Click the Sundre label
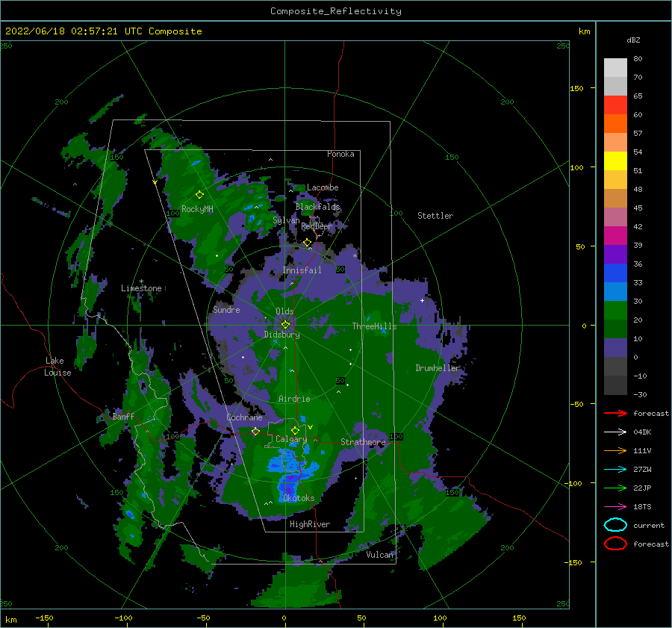The height and width of the screenshot is (628, 672). click(226, 309)
